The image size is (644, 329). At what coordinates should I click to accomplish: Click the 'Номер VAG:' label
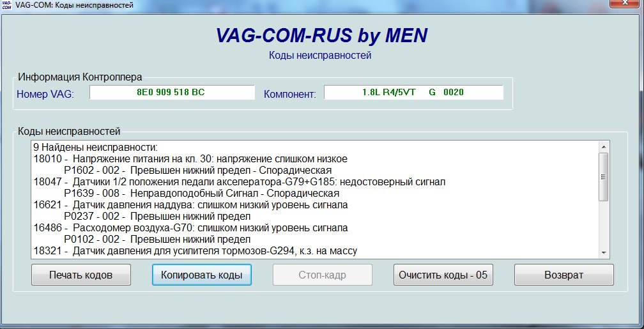(x=45, y=94)
